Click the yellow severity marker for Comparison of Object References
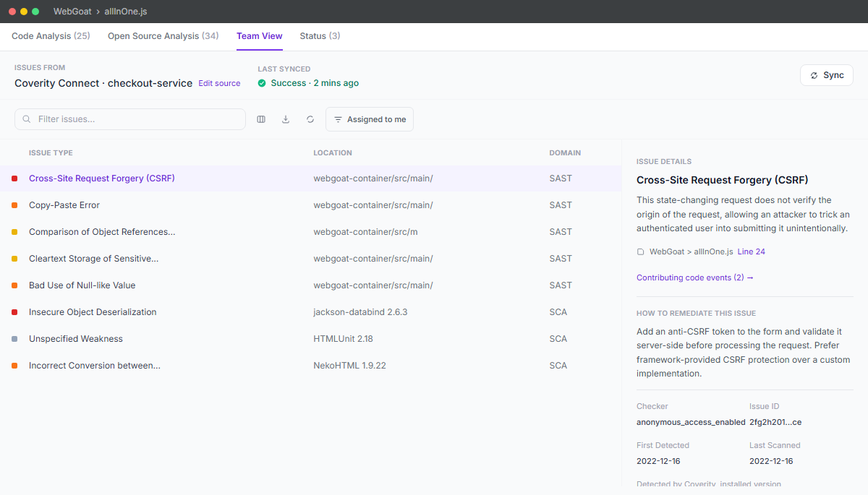The image size is (868, 495). pyautogui.click(x=14, y=232)
